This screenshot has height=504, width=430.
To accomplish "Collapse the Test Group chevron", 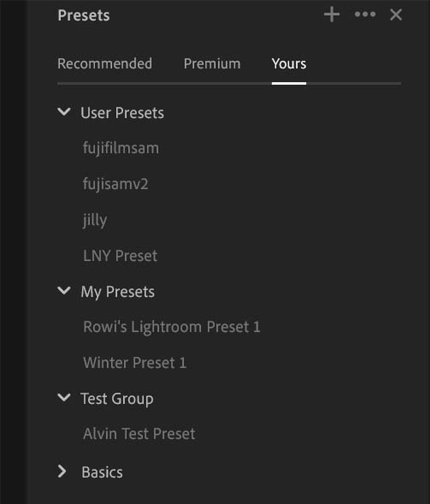I will pyautogui.click(x=64, y=398).
